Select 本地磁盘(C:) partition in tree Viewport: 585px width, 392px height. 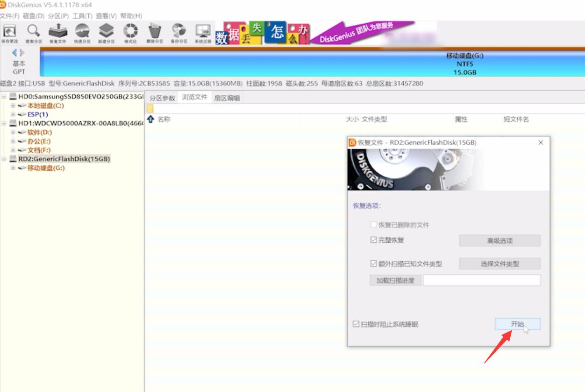click(x=45, y=105)
